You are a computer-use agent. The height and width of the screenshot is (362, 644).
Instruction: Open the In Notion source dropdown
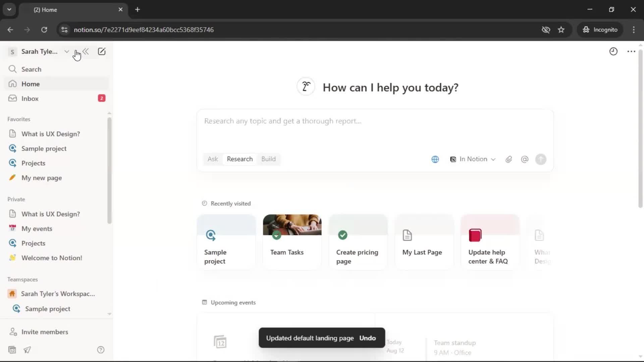pos(473,160)
